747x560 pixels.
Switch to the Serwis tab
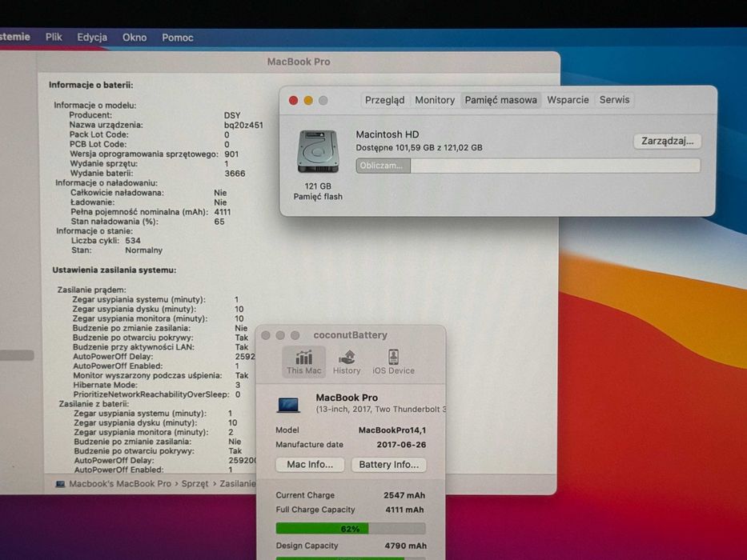coord(614,100)
